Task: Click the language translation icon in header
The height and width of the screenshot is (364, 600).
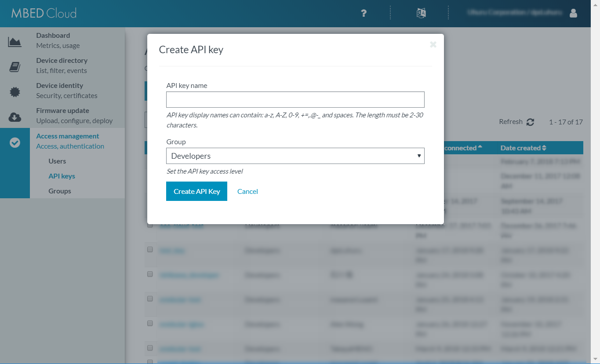Action: (421, 13)
